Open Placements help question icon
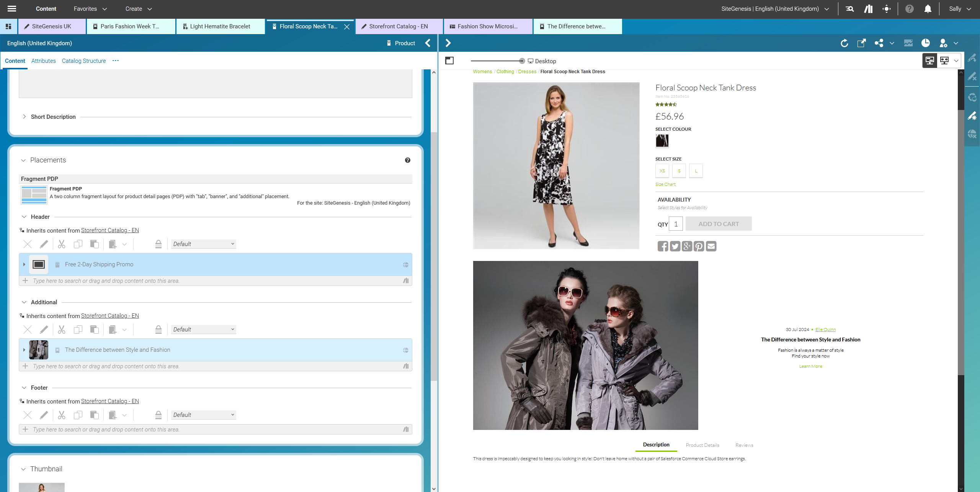The height and width of the screenshot is (492, 980). coord(407,160)
